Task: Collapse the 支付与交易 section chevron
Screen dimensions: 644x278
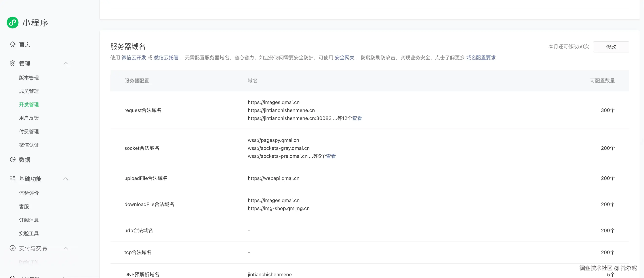Action: click(x=65, y=248)
